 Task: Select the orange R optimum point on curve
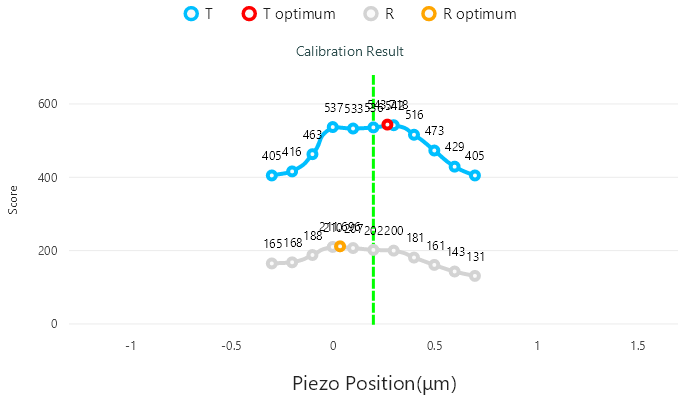coord(340,246)
